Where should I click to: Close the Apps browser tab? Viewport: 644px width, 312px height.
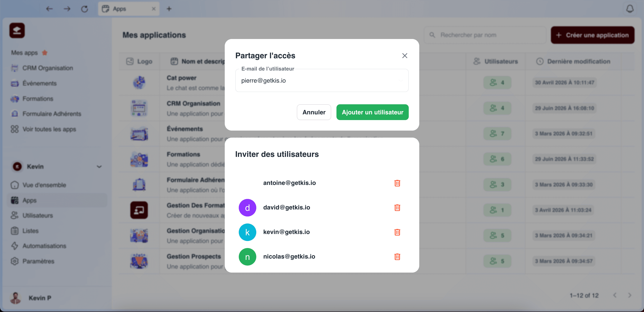pyautogui.click(x=154, y=9)
